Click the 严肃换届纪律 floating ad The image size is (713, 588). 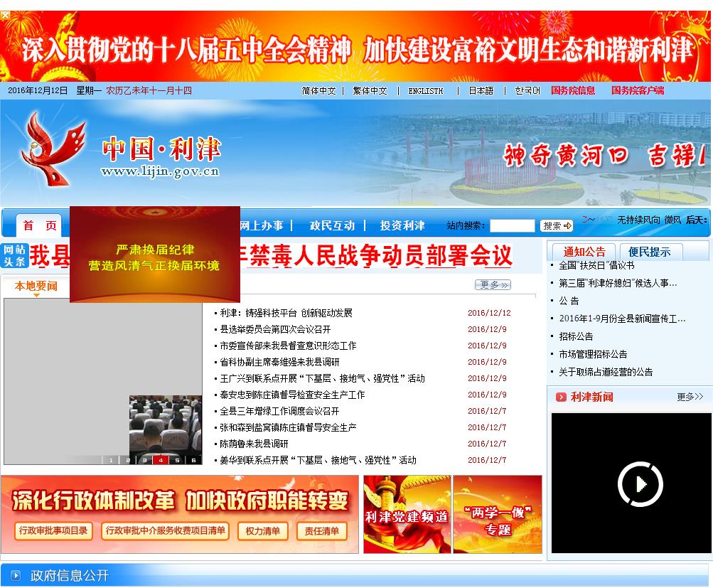(x=154, y=255)
